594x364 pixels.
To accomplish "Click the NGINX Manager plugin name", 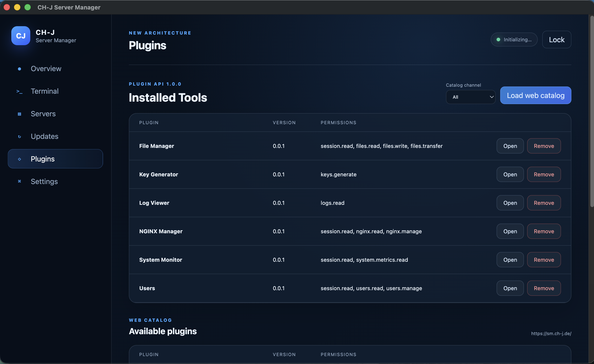I will pyautogui.click(x=161, y=231).
